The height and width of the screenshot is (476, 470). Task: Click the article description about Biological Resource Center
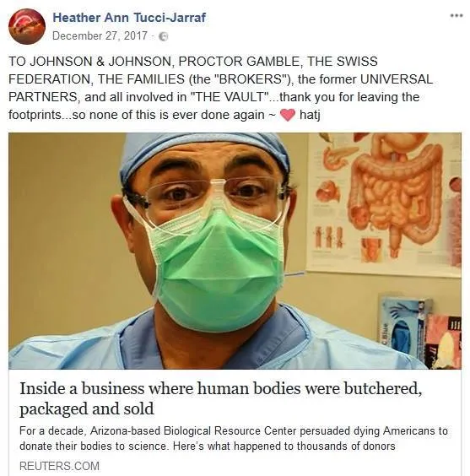[234, 438]
